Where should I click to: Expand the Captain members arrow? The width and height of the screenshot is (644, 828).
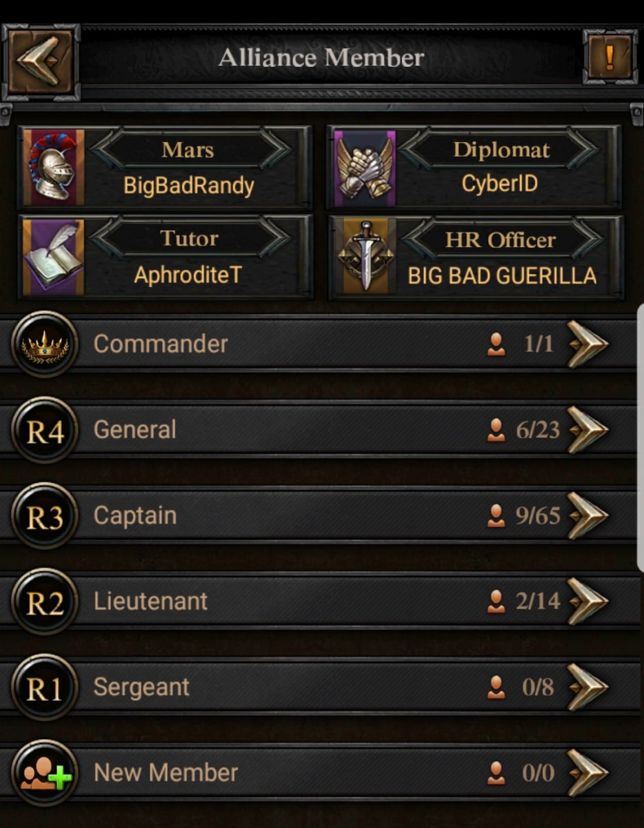click(587, 515)
